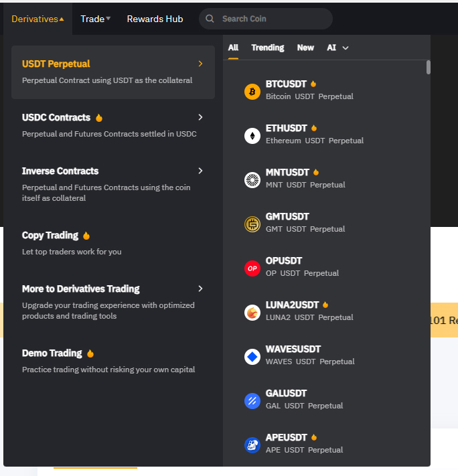Click 'Let top traders work for you' text
458x476 pixels.
pyautogui.click(x=72, y=252)
